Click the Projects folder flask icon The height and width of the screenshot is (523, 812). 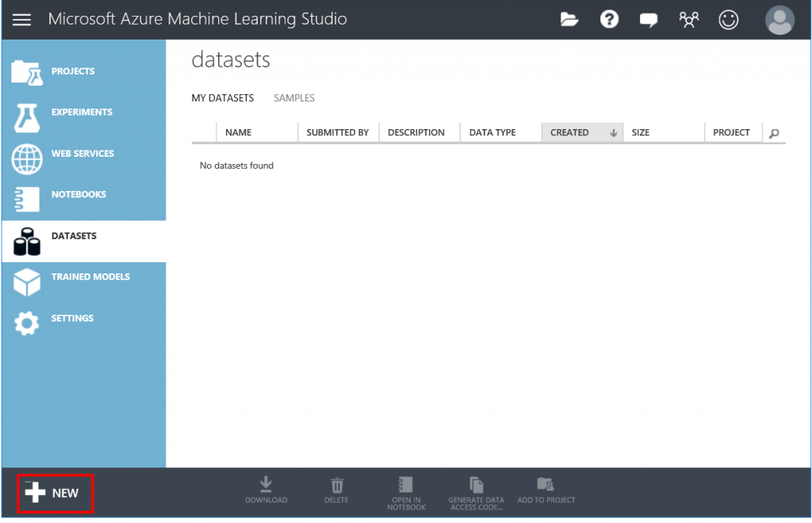click(x=26, y=72)
